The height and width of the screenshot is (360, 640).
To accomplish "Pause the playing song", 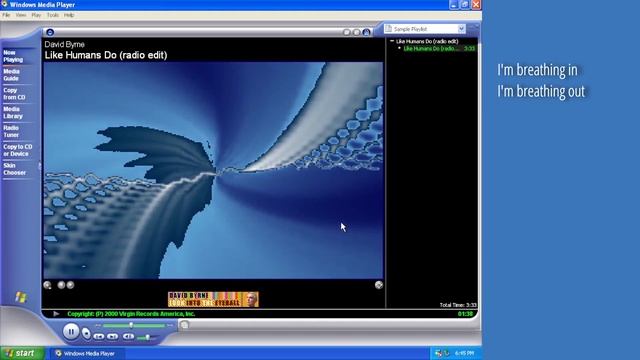I will tap(71, 331).
